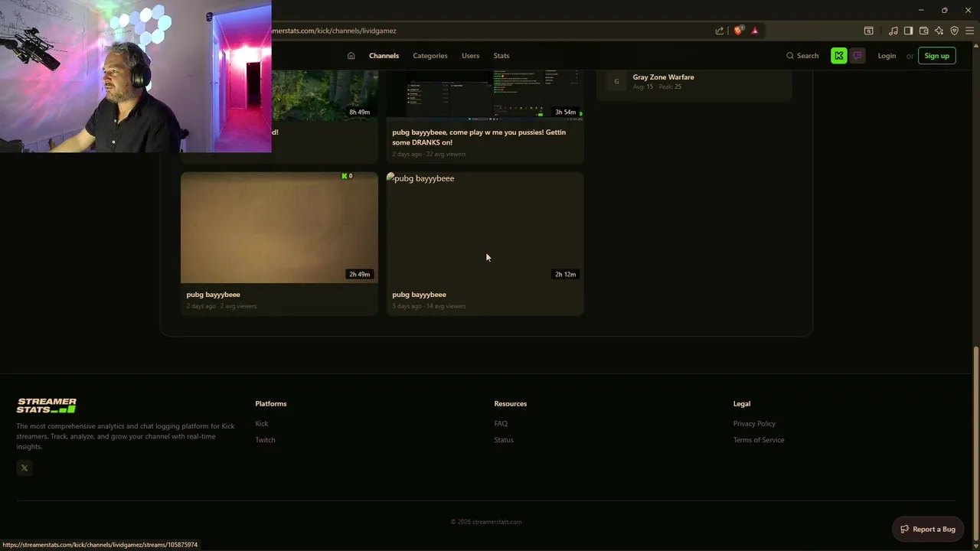Open the Privacy Policy link

754,423
